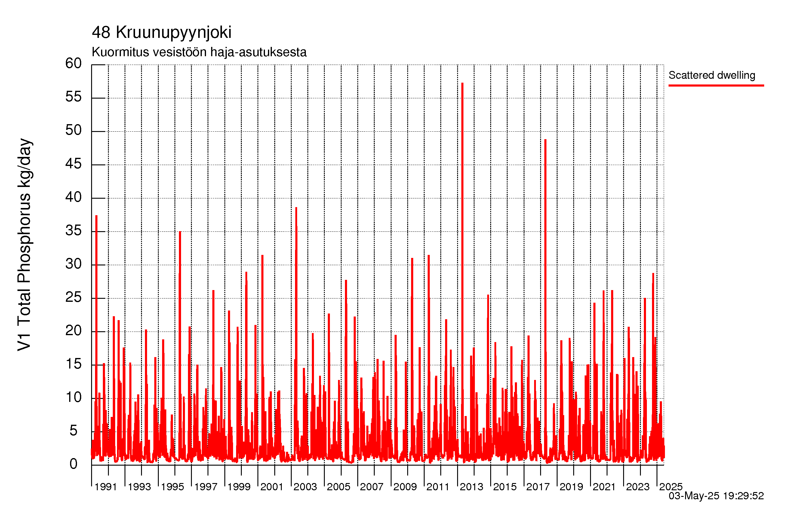Viewport: 812px width, 511px height.
Task: Click the y-axis value 5
Action: [x=73, y=431]
